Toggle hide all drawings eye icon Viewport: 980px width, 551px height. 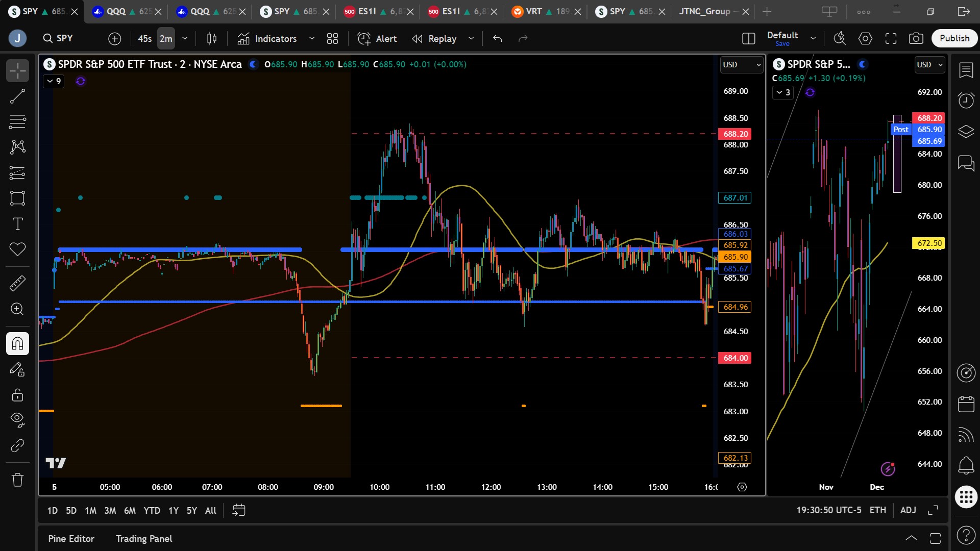(x=17, y=419)
